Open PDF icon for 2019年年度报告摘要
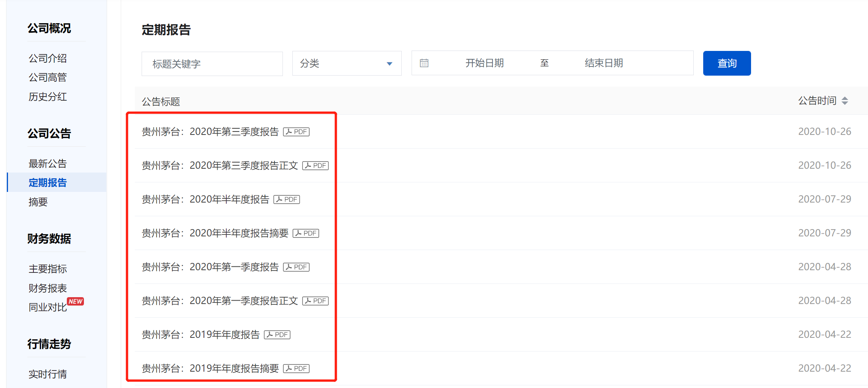 click(296, 369)
